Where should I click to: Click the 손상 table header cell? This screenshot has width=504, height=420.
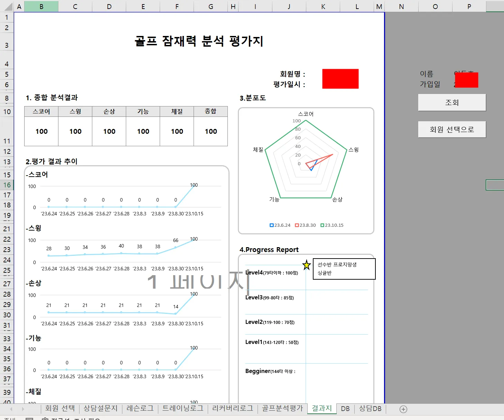pyautogui.click(x=109, y=111)
